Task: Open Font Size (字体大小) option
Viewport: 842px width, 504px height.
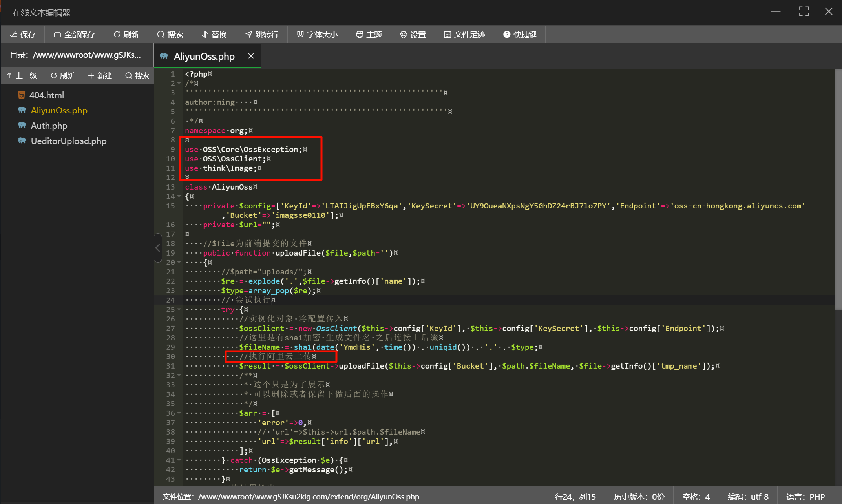Action: pos(317,35)
